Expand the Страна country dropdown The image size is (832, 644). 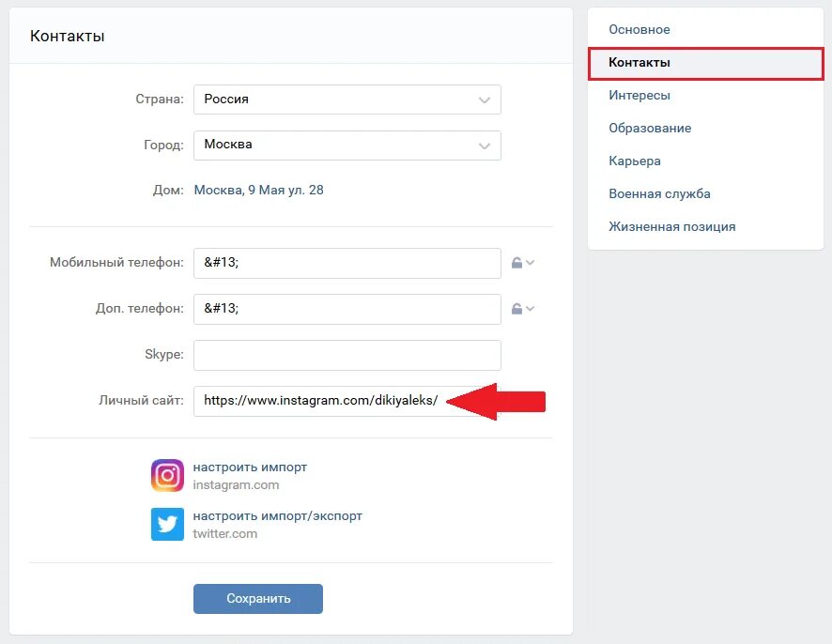347,100
